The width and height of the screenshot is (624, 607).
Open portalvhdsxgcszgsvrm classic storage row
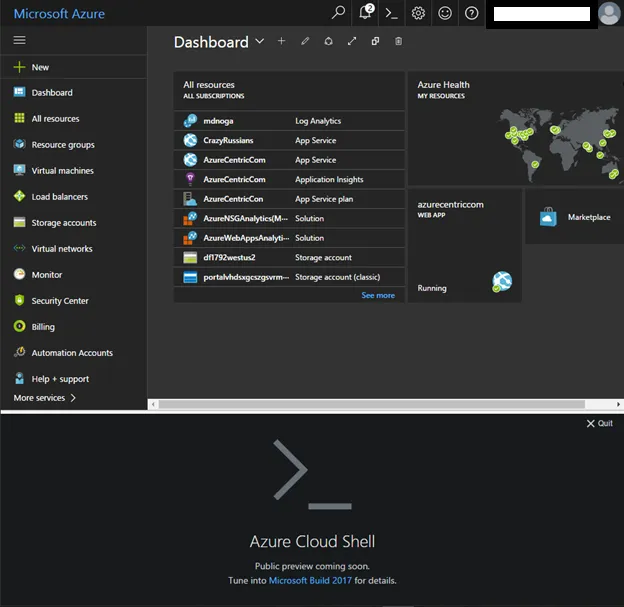pyautogui.click(x=289, y=277)
